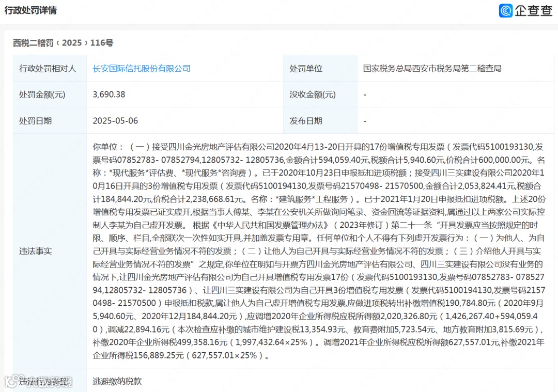Click the 行政处罚相对人 label cell
This screenshot has width=558, height=392.
pyautogui.click(x=50, y=68)
